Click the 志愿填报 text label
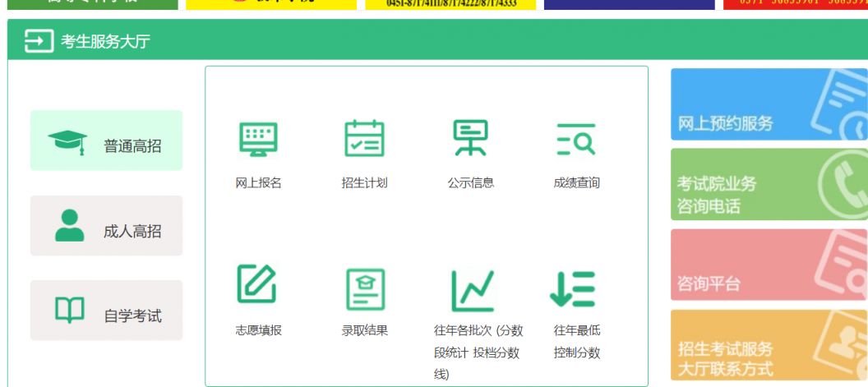 point(259,330)
